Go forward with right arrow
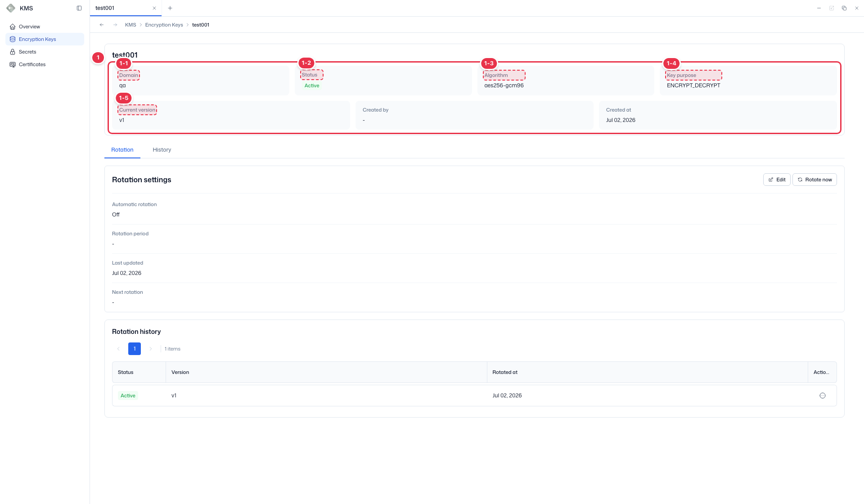Screen dimensions: 864x504 115,25
